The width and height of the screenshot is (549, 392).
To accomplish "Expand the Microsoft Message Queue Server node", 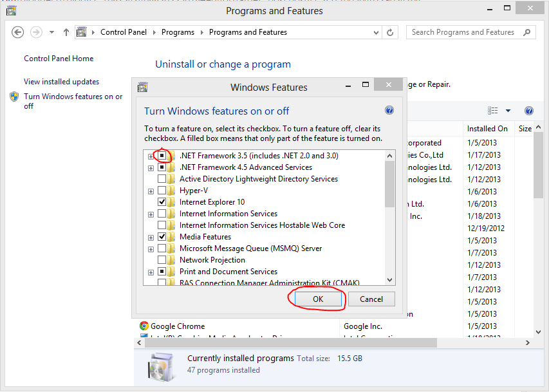I will point(151,249).
